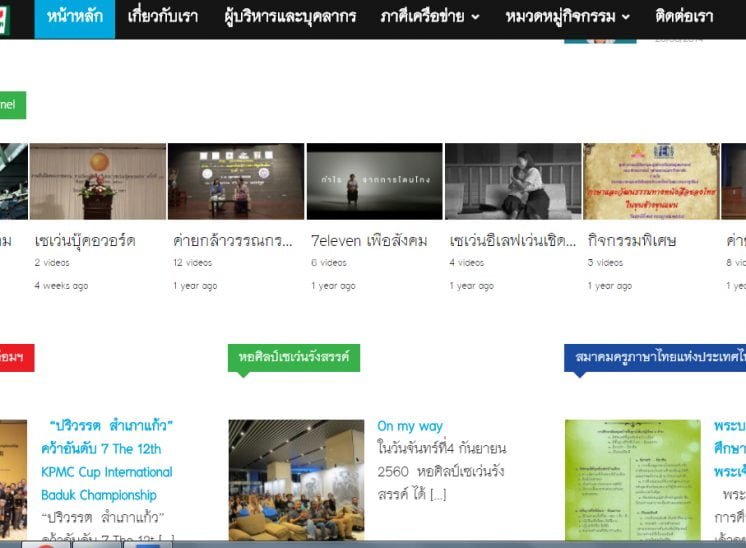
Task: Select the '4 videos' count text
Action: click(467, 263)
